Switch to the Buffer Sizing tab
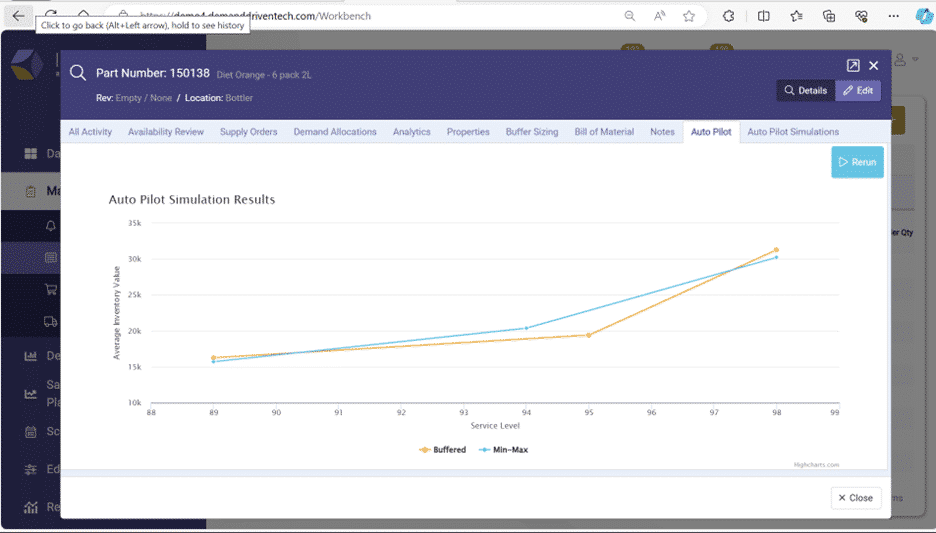 (532, 132)
